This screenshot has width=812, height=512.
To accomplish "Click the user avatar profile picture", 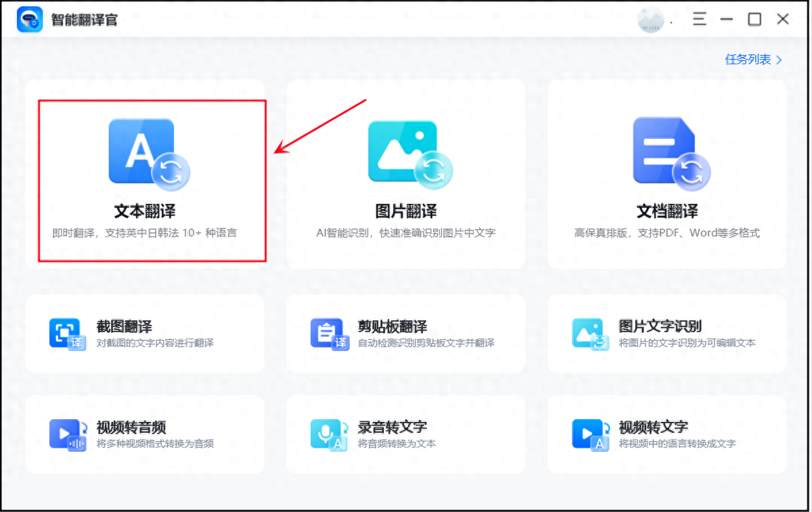I will tap(651, 18).
